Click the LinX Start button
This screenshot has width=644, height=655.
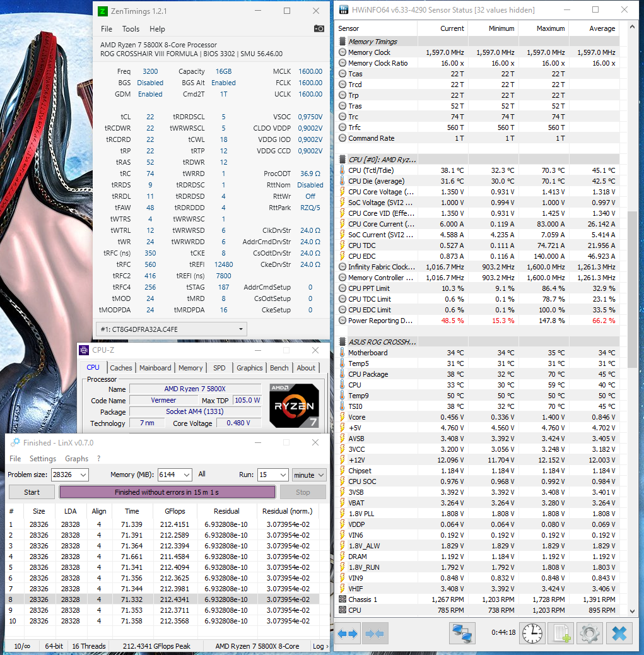click(x=32, y=492)
